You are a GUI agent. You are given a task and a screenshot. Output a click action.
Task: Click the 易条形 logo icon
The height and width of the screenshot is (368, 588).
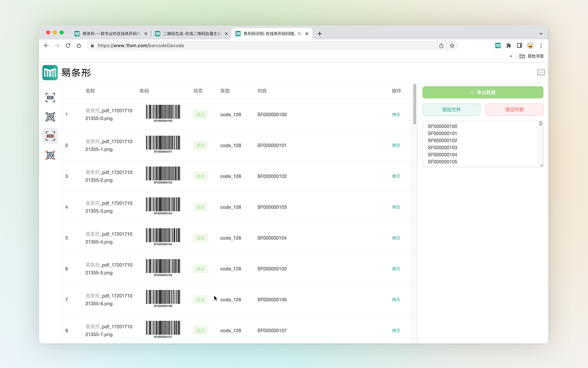pyautogui.click(x=50, y=73)
